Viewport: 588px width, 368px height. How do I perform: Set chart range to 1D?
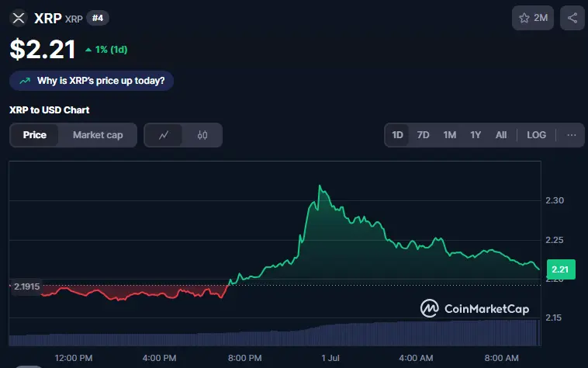tap(397, 135)
